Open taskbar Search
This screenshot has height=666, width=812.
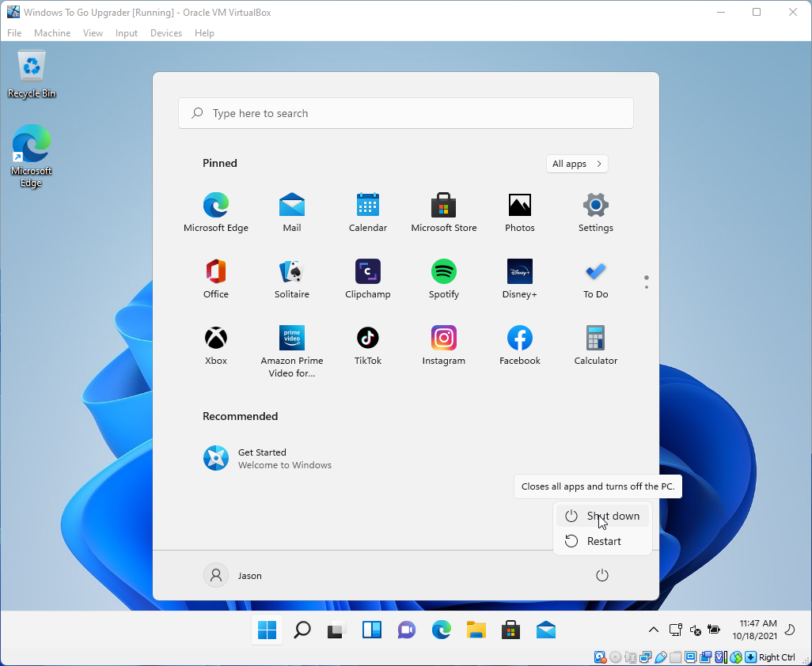point(302,630)
